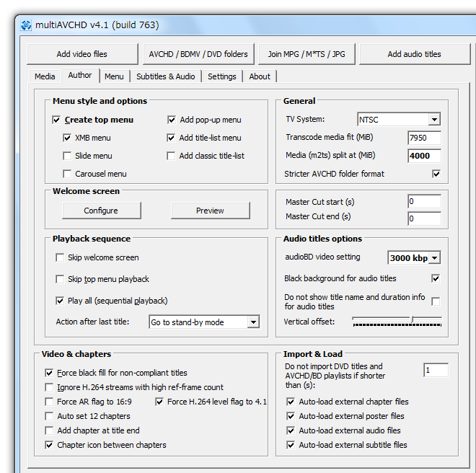Enable Skip top menu playback
The image size is (476, 473).
[60, 279]
